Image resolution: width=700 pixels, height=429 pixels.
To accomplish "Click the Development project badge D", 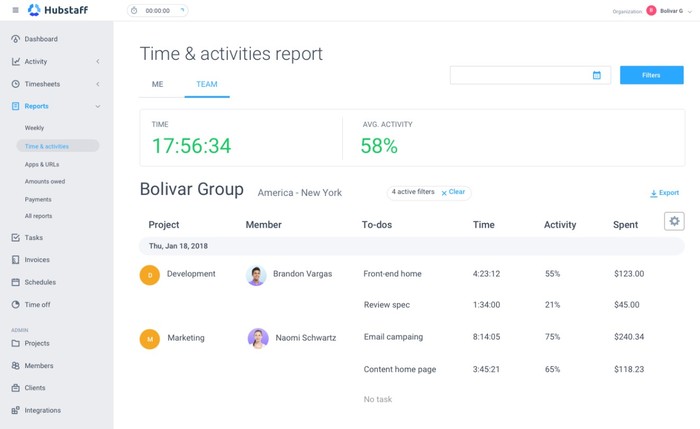I will (x=150, y=275).
